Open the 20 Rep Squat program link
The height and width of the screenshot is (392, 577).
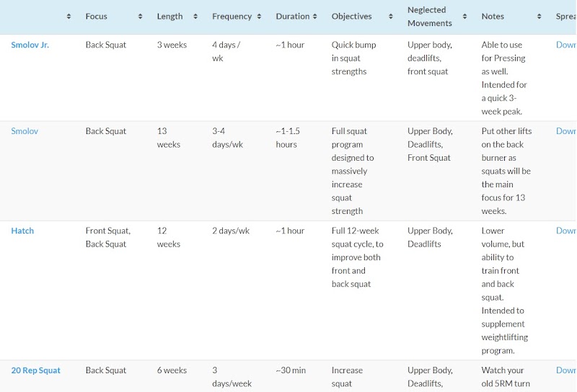pyautogui.click(x=36, y=370)
